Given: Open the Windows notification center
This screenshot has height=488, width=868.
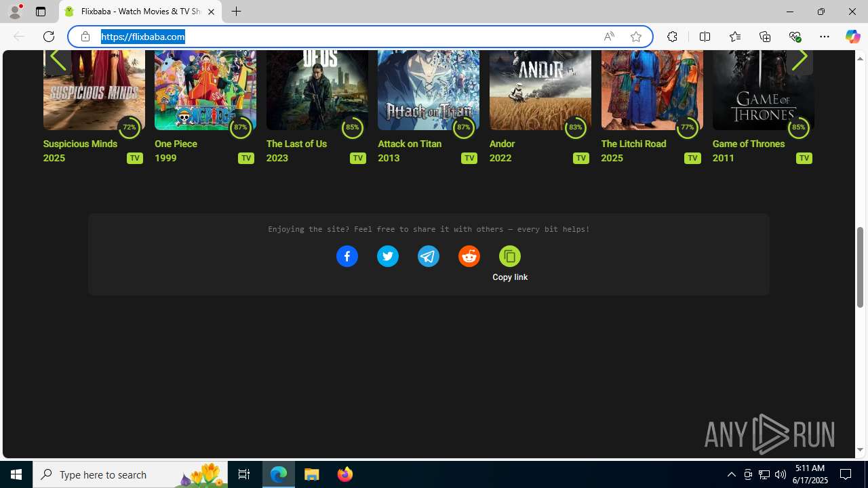Looking at the screenshot, I should point(846,474).
